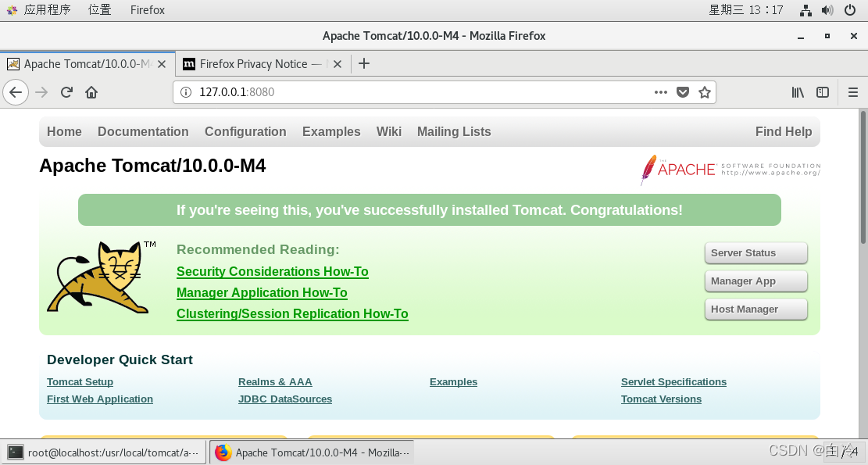Viewport: 868px width, 465px height.
Task: Click the Server Status button
Action: (755, 253)
